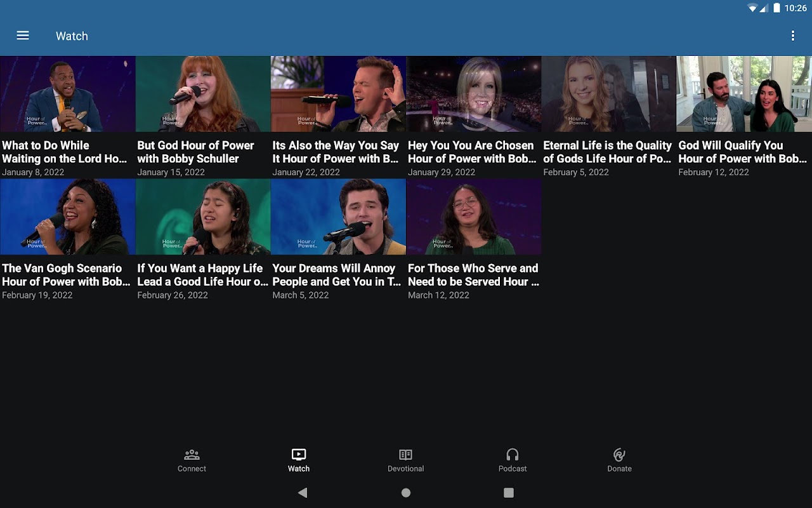812x508 pixels.
Task: Select 'What to Do While Waiting' title
Action: (x=65, y=152)
